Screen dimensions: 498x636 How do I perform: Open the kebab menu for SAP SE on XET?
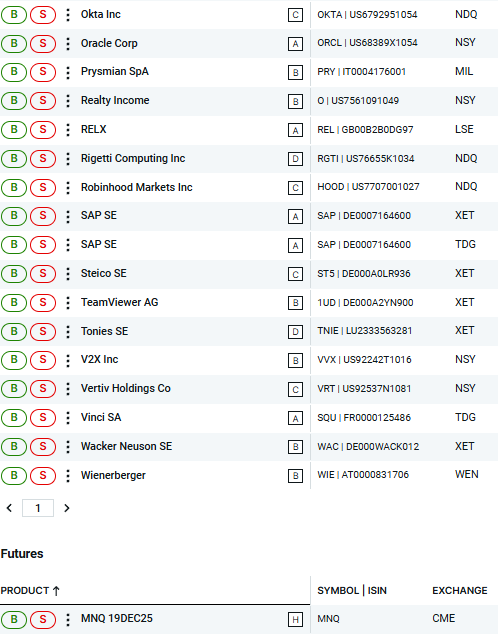[x=68, y=216]
